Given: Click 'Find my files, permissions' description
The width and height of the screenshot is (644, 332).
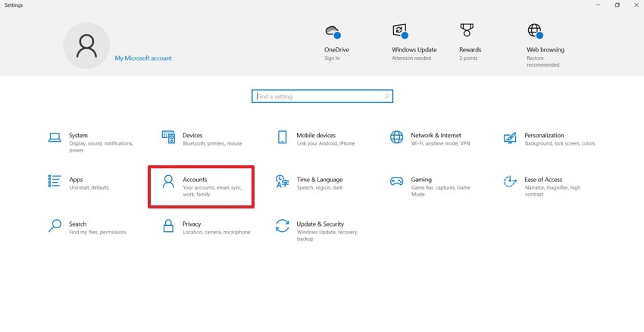Looking at the screenshot, I should click(98, 232).
